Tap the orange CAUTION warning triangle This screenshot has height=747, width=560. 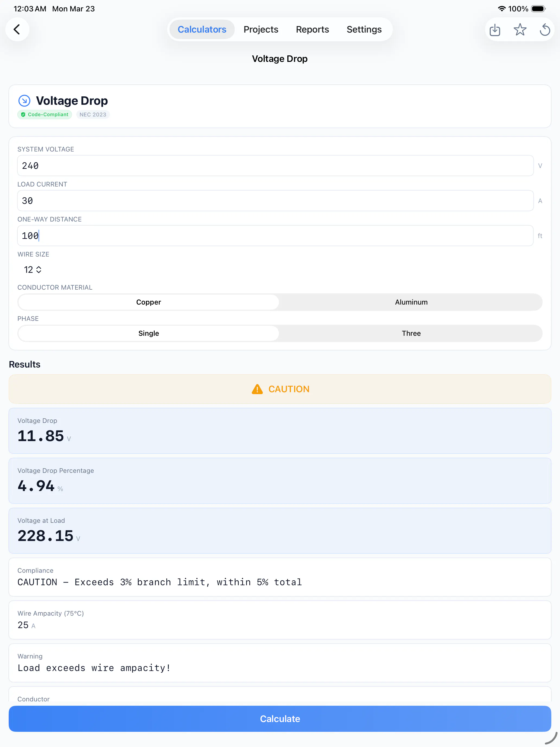point(257,389)
